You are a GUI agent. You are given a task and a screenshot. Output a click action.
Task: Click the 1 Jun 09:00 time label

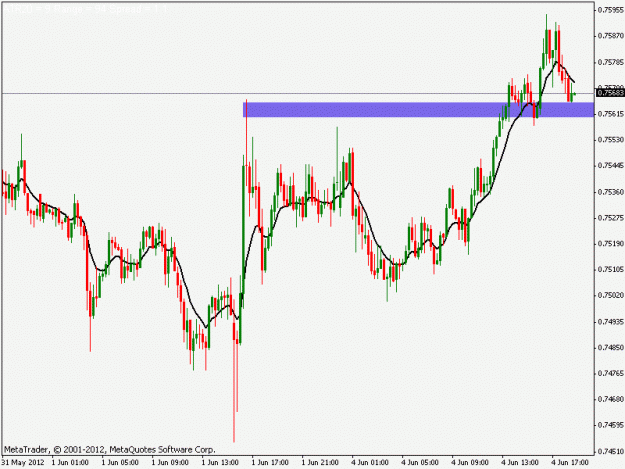(x=170, y=463)
